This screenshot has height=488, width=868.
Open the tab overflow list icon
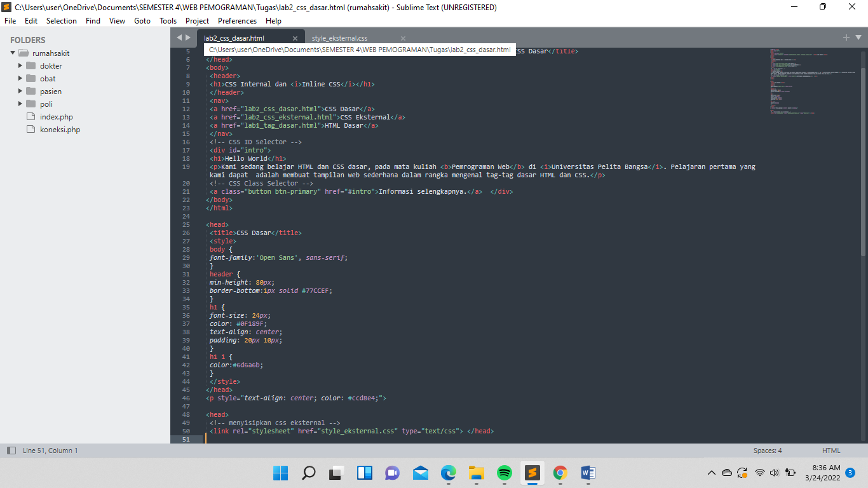857,37
